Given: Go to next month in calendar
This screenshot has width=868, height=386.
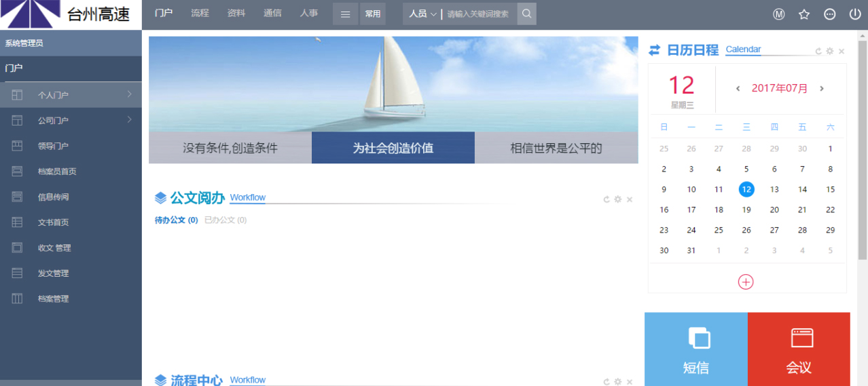Looking at the screenshot, I should [822, 89].
